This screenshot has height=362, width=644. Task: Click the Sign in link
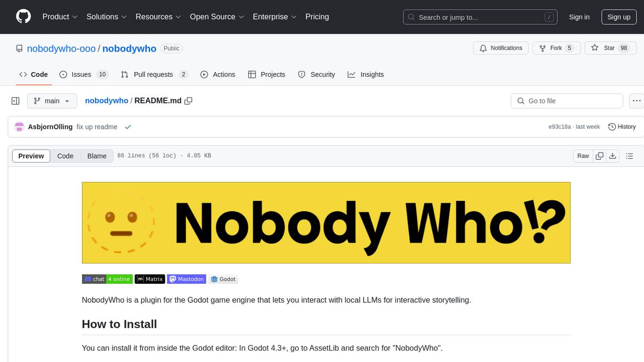pyautogui.click(x=579, y=17)
